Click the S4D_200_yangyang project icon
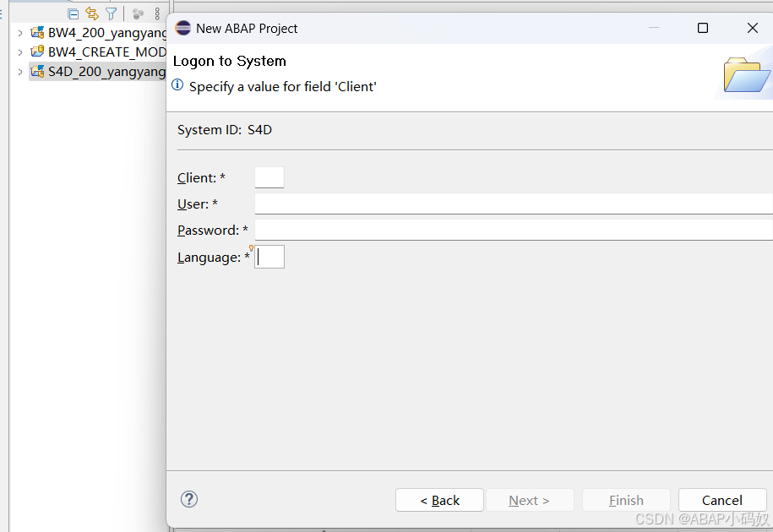The height and width of the screenshot is (532, 773). [37, 72]
